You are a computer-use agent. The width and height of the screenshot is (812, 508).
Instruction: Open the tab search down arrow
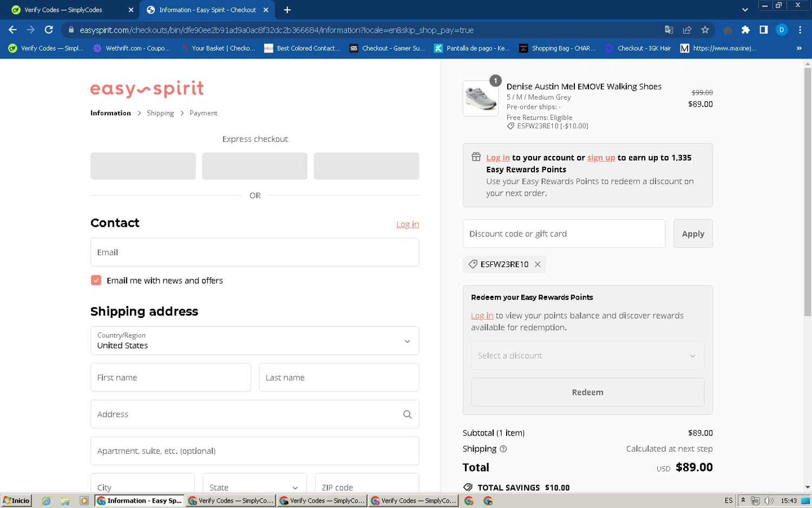[x=745, y=10]
